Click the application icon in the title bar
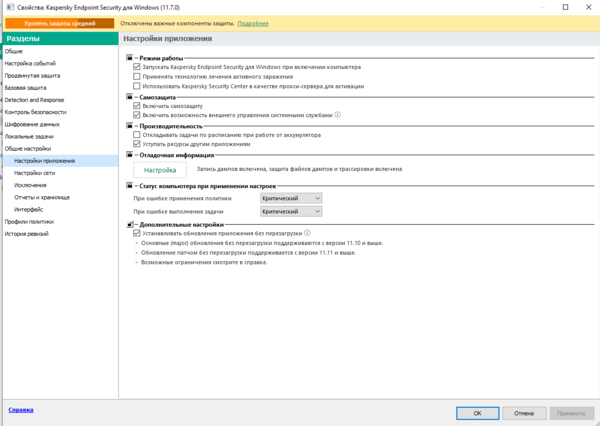 pos(10,7)
